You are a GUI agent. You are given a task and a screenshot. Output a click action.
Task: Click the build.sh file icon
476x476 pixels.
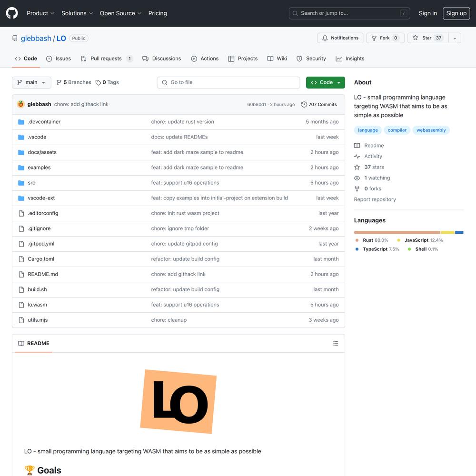coord(21,289)
